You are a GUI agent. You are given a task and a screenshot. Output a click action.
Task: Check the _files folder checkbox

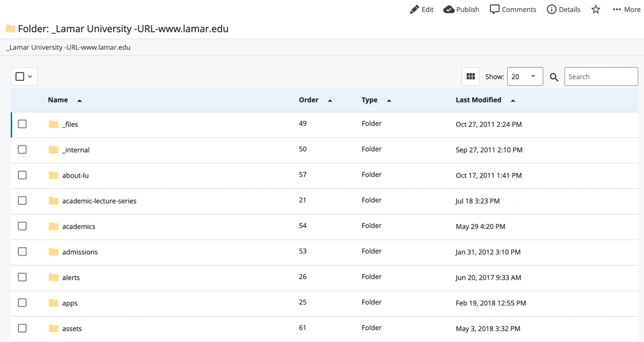coord(22,124)
